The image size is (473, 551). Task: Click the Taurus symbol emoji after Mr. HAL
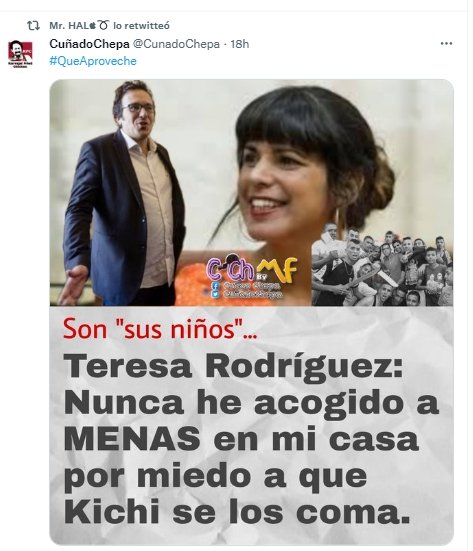(103, 25)
